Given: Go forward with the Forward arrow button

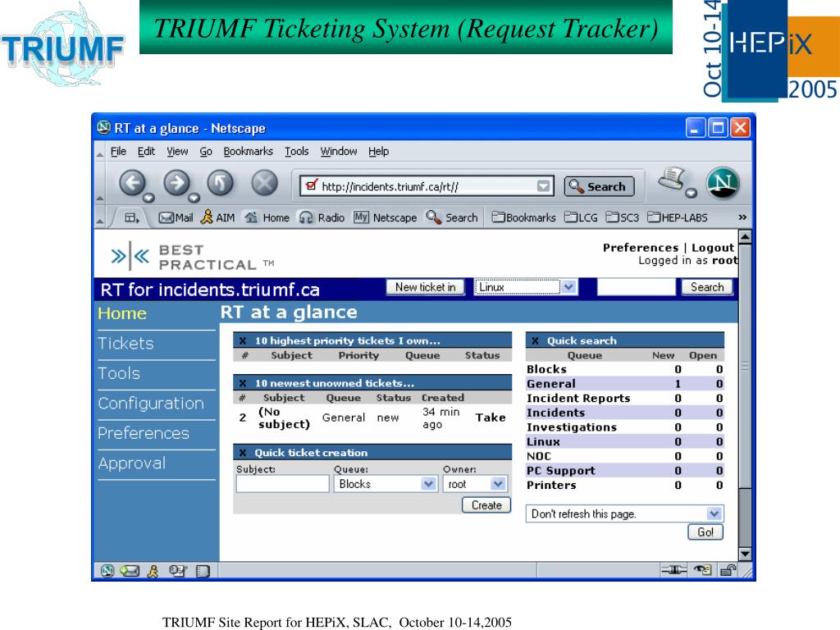Looking at the screenshot, I should [x=177, y=183].
